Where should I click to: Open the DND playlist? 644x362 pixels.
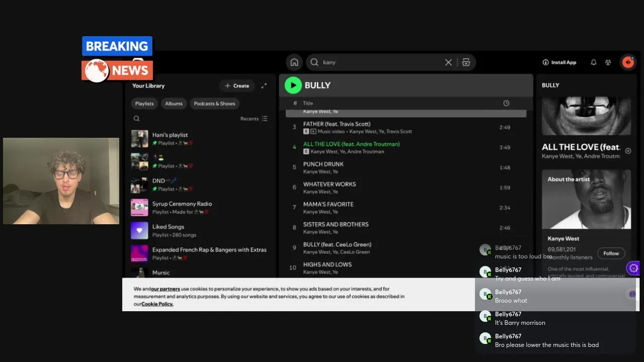(x=200, y=185)
